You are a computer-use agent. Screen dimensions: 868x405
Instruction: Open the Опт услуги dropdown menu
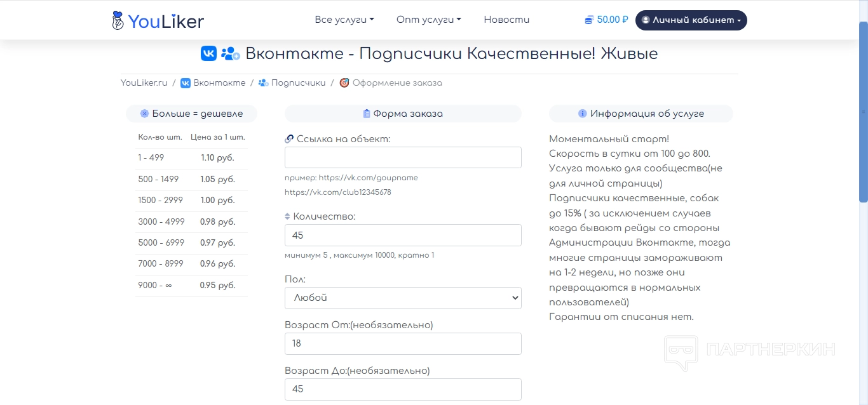(429, 20)
